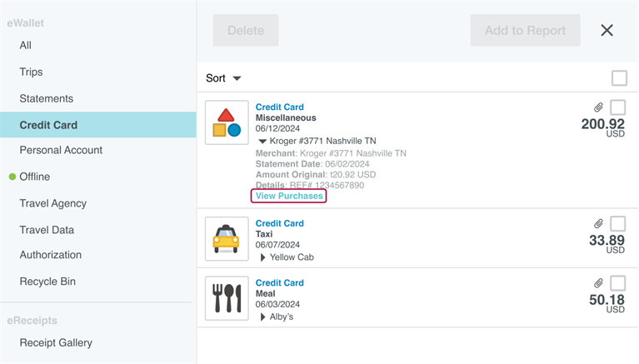Open the Receipt Gallery

[56, 342]
